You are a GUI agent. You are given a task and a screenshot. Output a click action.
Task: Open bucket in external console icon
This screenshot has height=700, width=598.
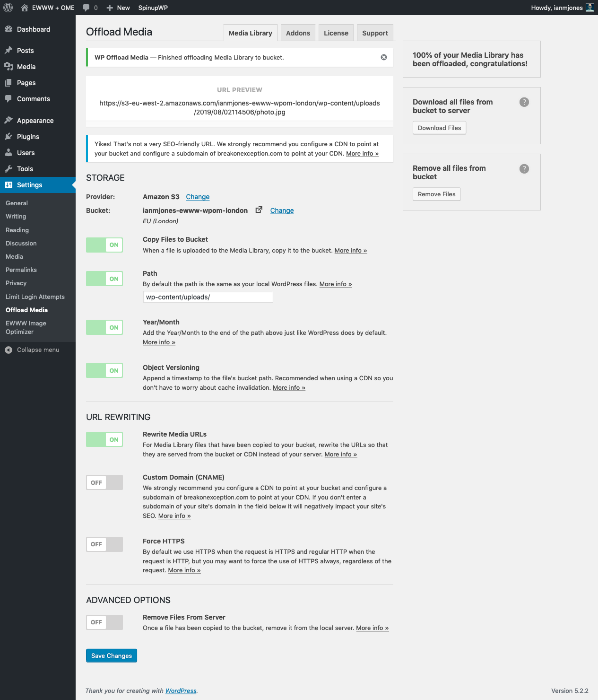(x=259, y=210)
